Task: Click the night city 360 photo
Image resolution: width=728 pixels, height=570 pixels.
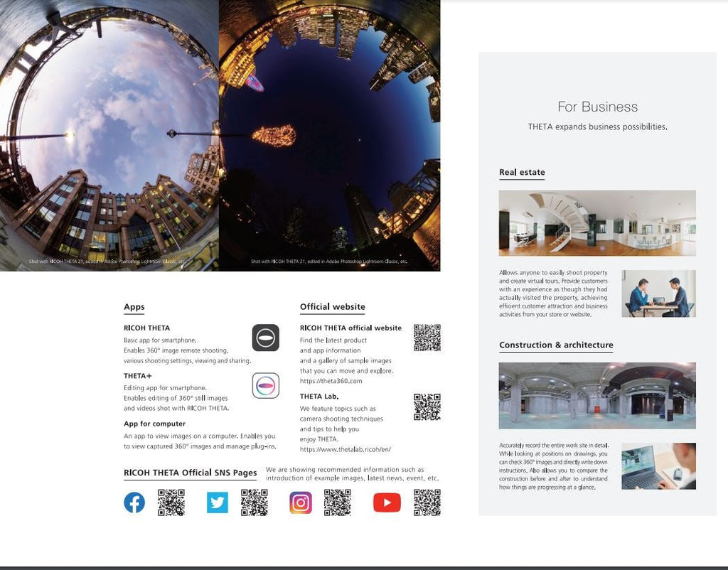Action: 330,135
